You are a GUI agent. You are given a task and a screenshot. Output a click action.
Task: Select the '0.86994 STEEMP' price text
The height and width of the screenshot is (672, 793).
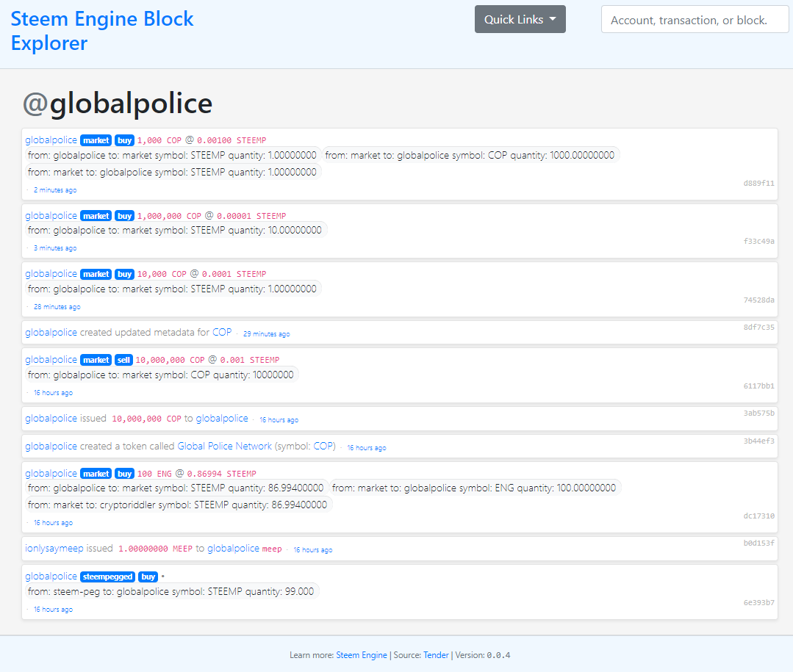[x=221, y=474]
